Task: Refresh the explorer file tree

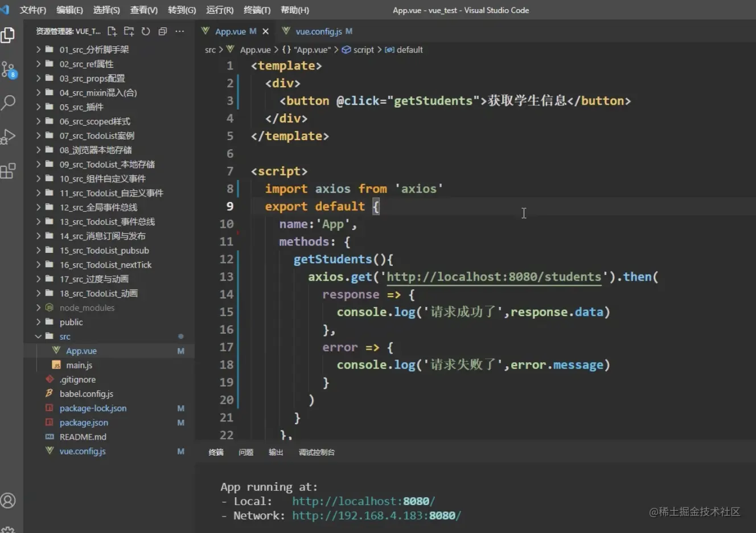Action: tap(146, 31)
